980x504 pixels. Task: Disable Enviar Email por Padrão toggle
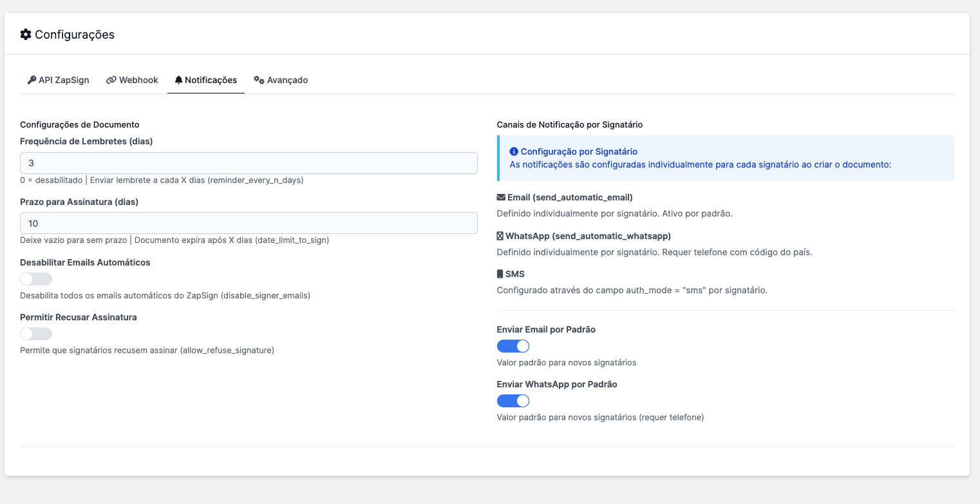click(x=513, y=346)
